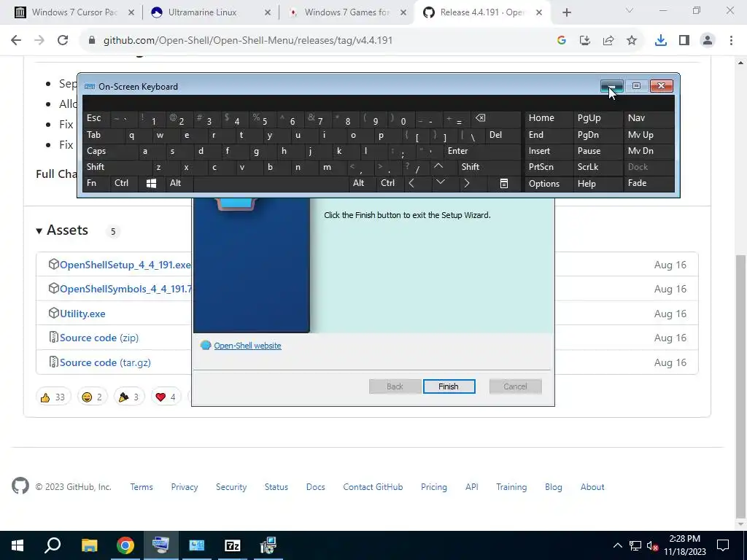Click the address bar URL
The image size is (747, 560).
[x=248, y=41]
